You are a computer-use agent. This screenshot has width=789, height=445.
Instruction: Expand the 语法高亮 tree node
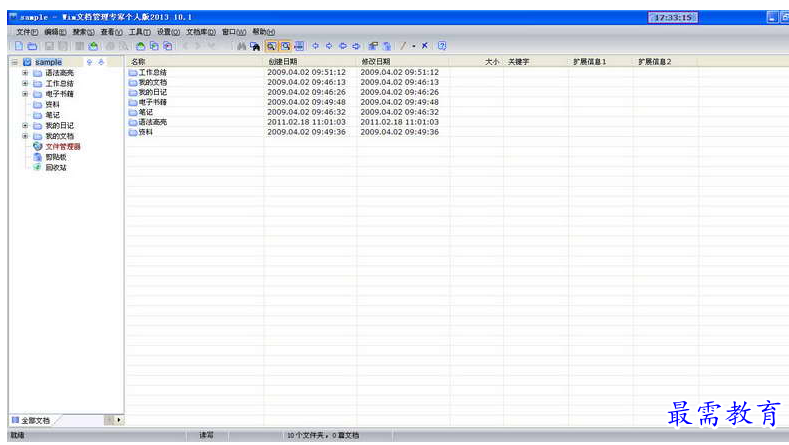click(x=25, y=73)
